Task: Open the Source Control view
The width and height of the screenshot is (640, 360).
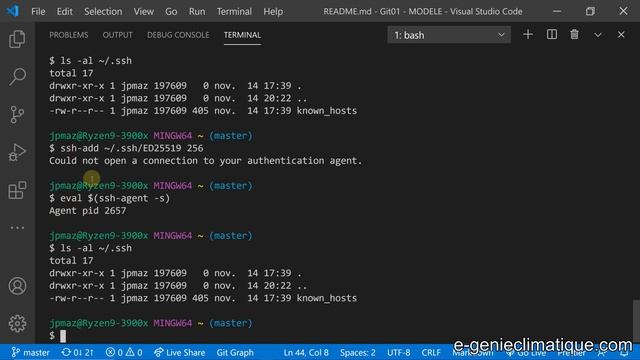Action: (x=17, y=115)
